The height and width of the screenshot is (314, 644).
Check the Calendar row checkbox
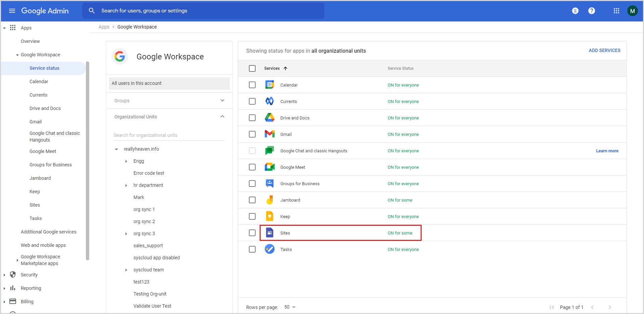pyautogui.click(x=252, y=85)
